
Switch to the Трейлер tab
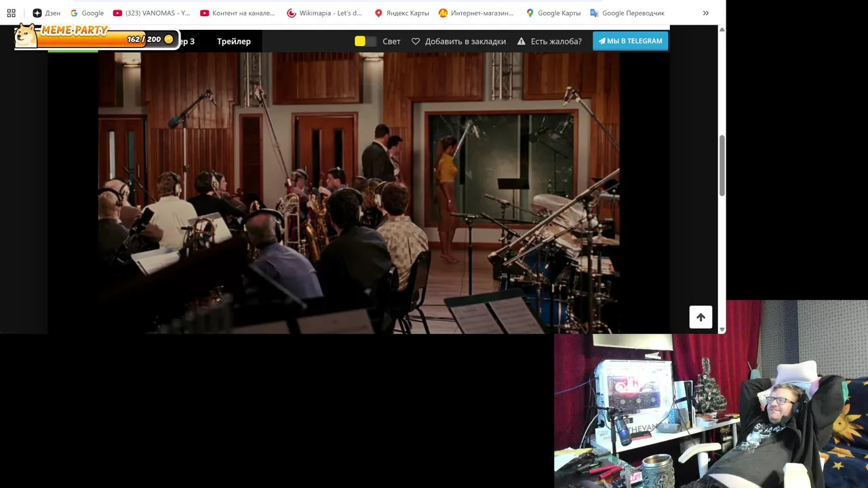[x=234, y=41]
